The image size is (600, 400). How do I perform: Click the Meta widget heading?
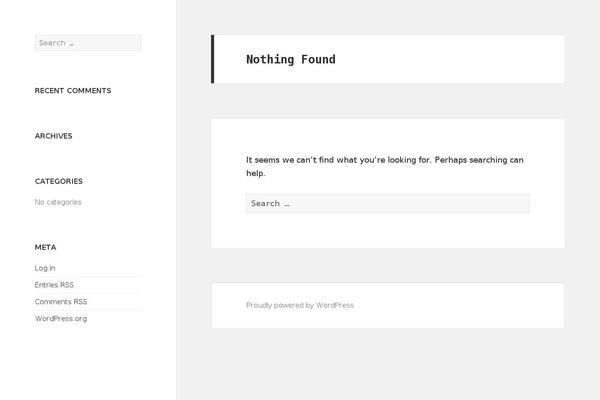[x=46, y=247]
